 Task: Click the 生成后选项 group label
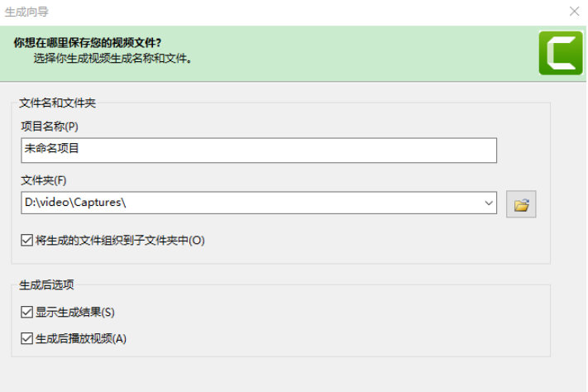46,285
